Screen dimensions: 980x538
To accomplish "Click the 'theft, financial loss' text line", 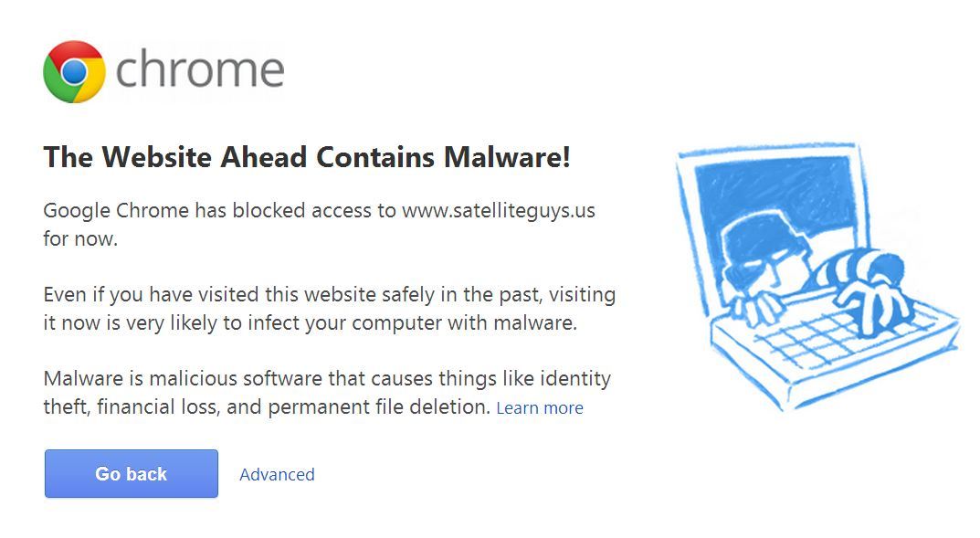I will 267,407.
